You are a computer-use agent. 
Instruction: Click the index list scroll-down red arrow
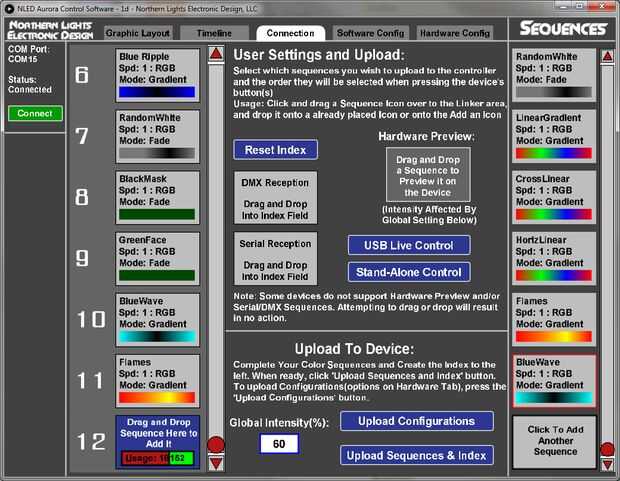coord(216,463)
